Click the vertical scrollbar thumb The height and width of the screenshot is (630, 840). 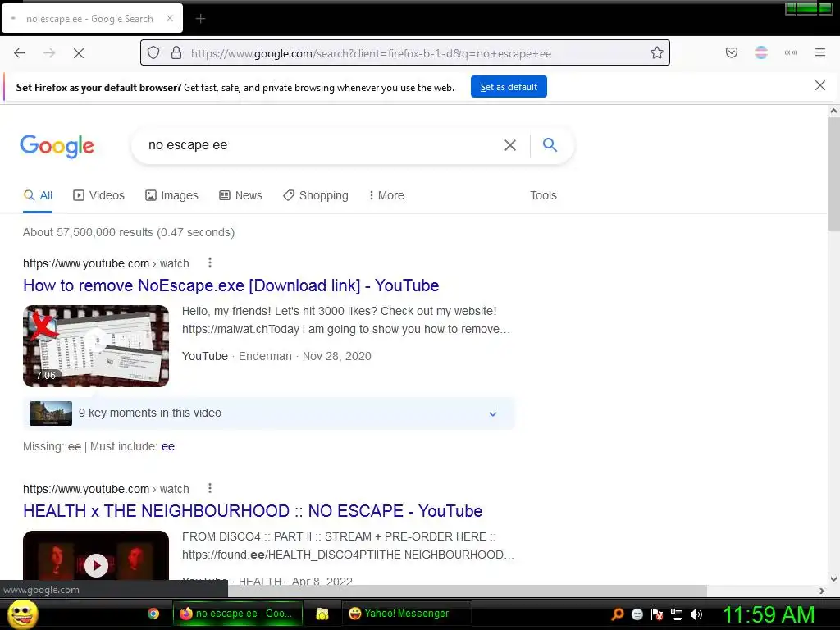[833, 174]
